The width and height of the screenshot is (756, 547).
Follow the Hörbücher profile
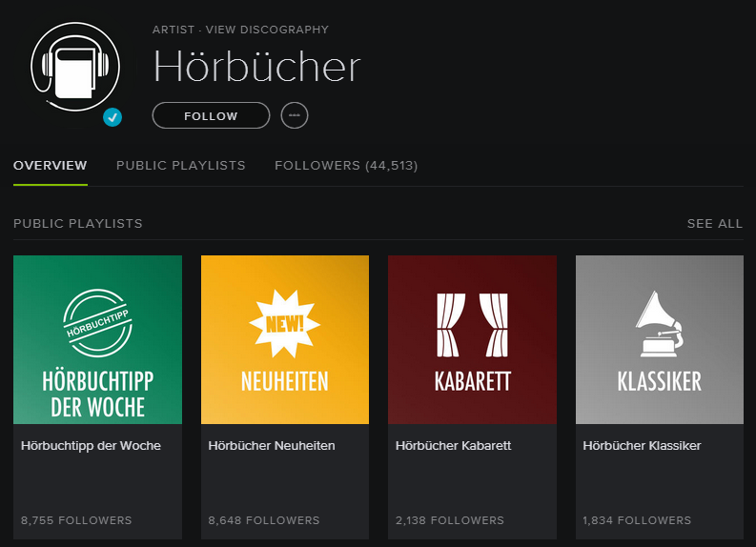[x=212, y=115]
